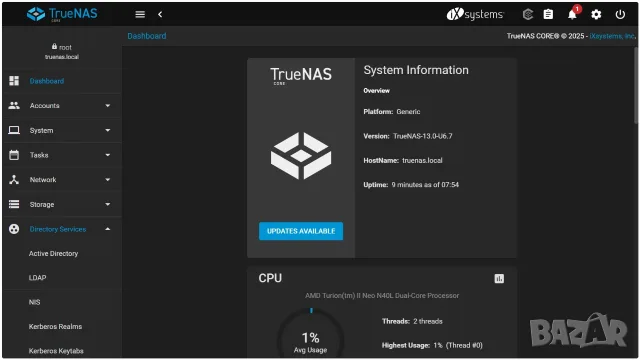Click the page vertical scrollbar
Viewport: 640px width, 360px height.
636,86
